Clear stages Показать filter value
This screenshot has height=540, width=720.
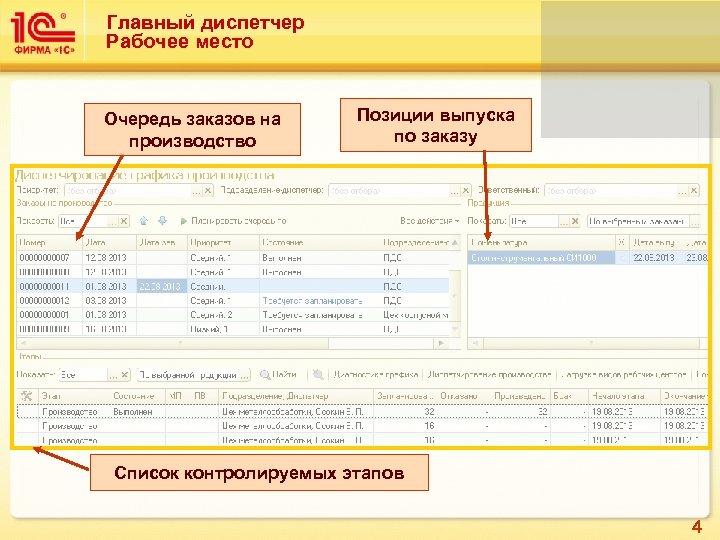[x=124, y=375]
